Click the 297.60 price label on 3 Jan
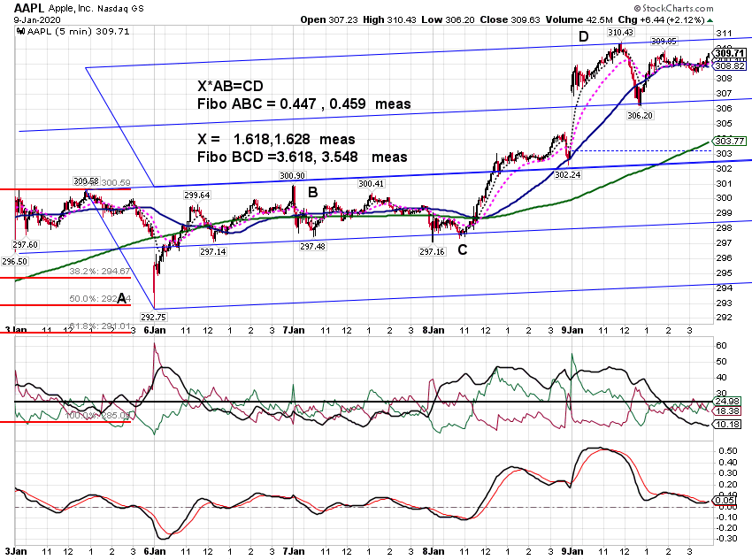Screen dimensions: 752x560 (x=25, y=245)
